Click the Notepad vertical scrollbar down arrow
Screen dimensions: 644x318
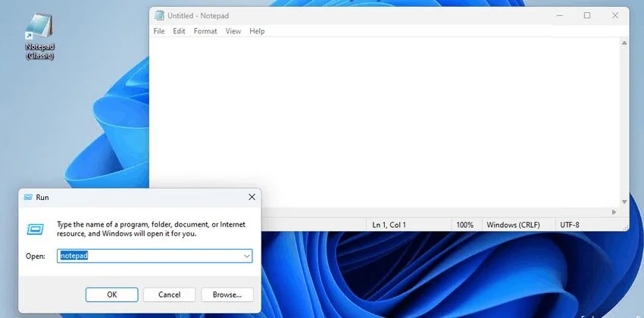click(x=624, y=201)
